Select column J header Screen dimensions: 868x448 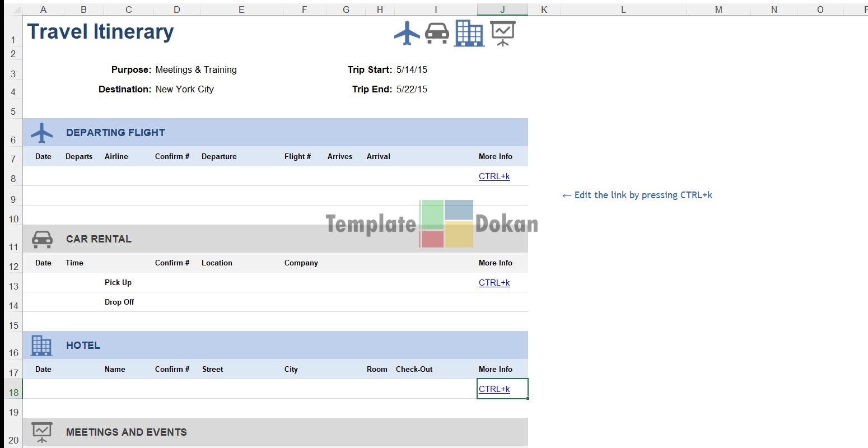502,10
